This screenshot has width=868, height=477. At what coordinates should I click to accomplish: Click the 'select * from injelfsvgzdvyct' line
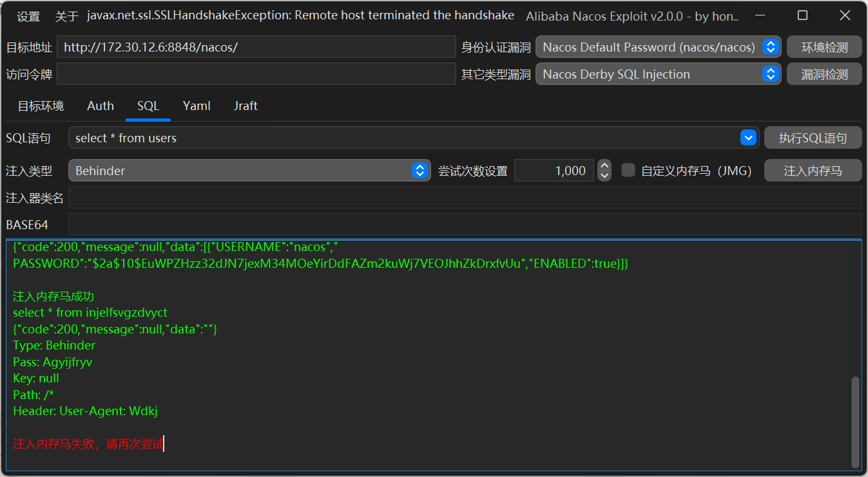(90, 313)
